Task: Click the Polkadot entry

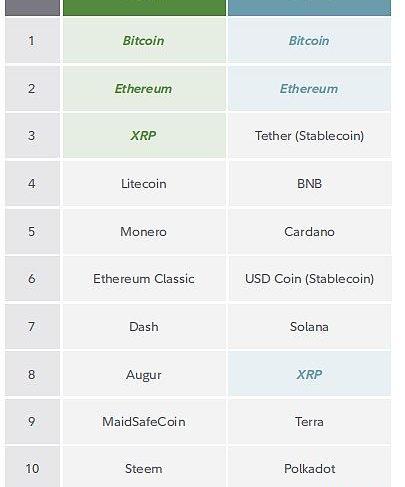Action: pyautogui.click(x=309, y=468)
